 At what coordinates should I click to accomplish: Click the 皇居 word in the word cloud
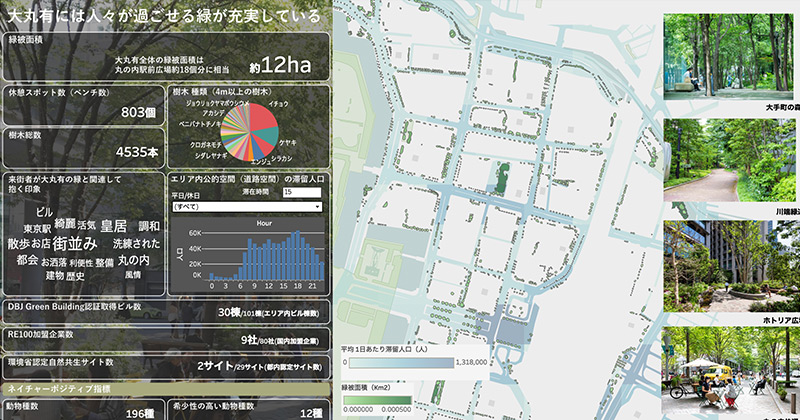113,226
